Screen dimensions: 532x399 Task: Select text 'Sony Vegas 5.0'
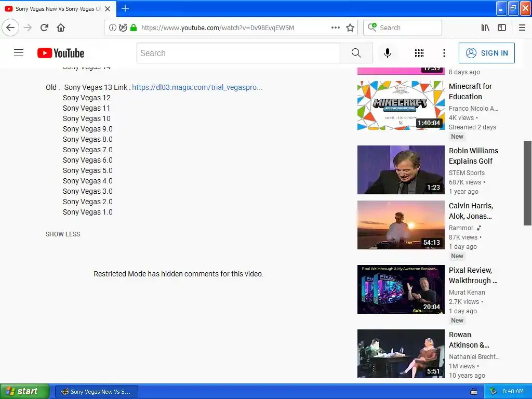click(x=87, y=170)
